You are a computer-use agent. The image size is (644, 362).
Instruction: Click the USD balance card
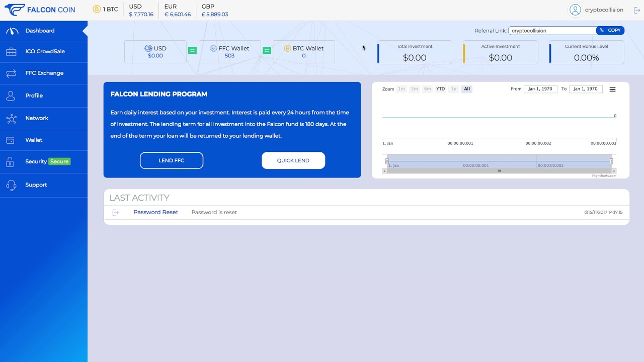[x=155, y=52]
